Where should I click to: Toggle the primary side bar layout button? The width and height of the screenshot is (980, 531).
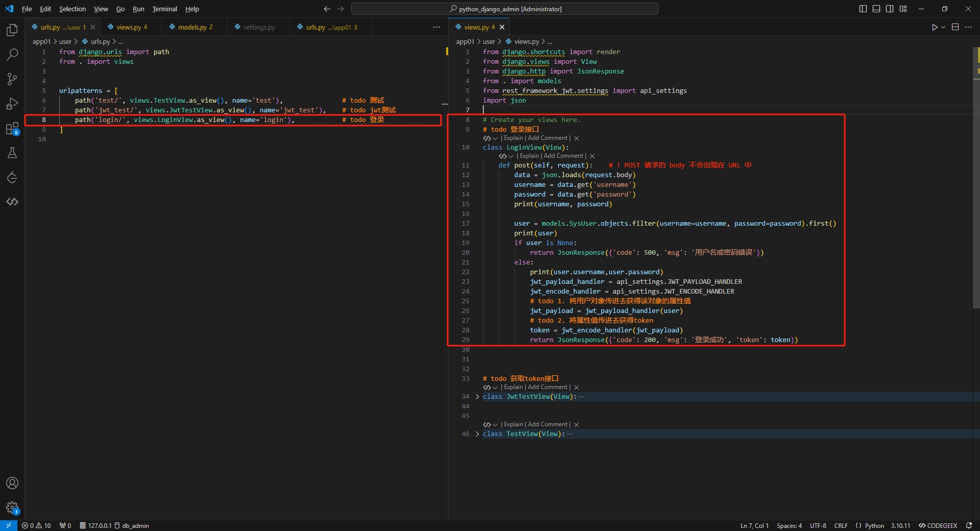point(863,9)
